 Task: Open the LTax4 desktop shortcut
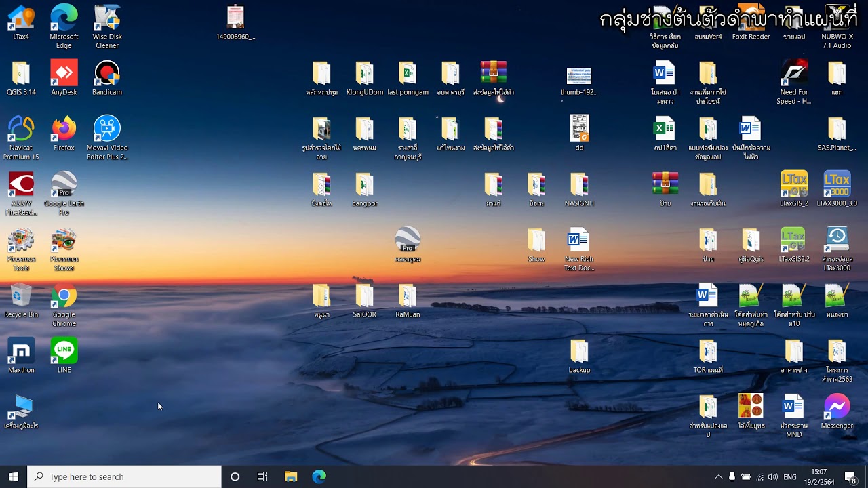click(x=21, y=22)
